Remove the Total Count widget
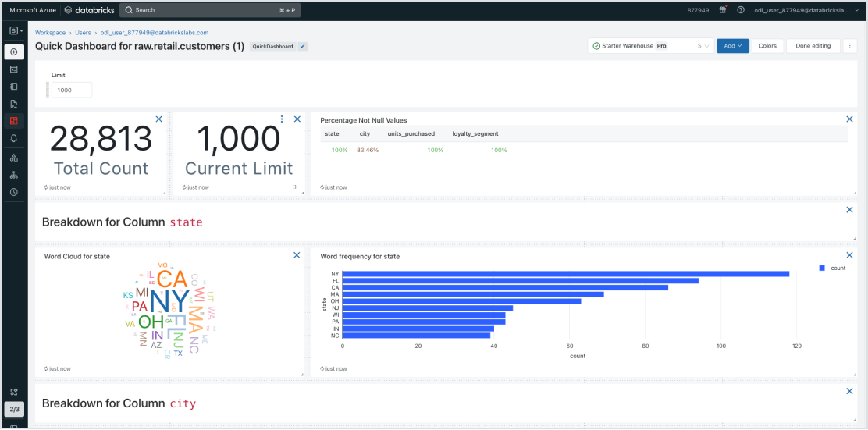Image resolution: width=868 pixels, height=430 pixels. coord(159,119)
